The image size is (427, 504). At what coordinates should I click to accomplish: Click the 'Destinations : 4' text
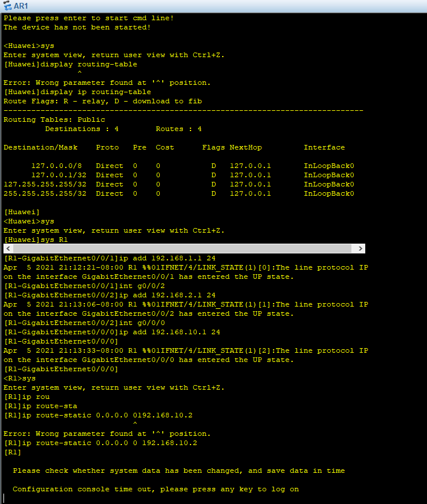point(82,129)
